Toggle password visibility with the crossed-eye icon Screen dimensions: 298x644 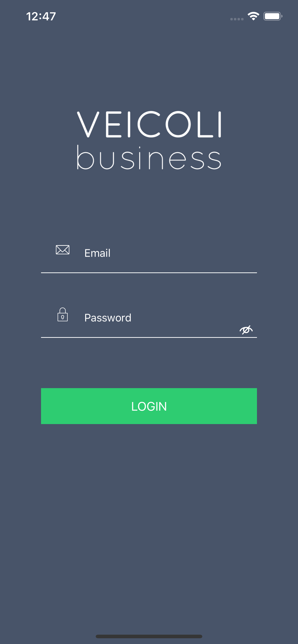(x=246, y=330)
